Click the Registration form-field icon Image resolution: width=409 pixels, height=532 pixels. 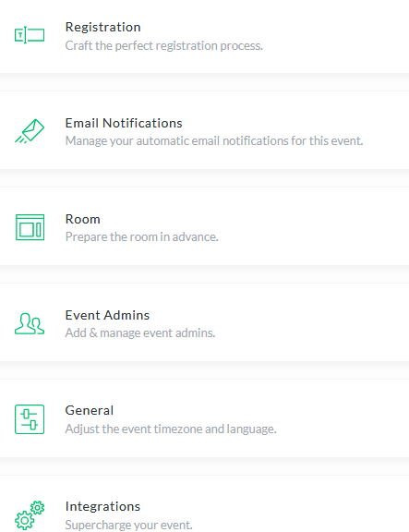pos(30,35)
